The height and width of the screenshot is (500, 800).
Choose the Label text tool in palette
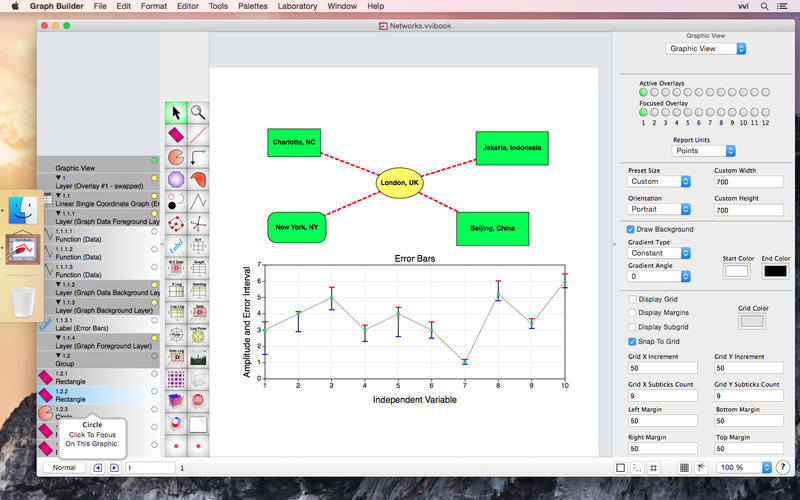175,245
